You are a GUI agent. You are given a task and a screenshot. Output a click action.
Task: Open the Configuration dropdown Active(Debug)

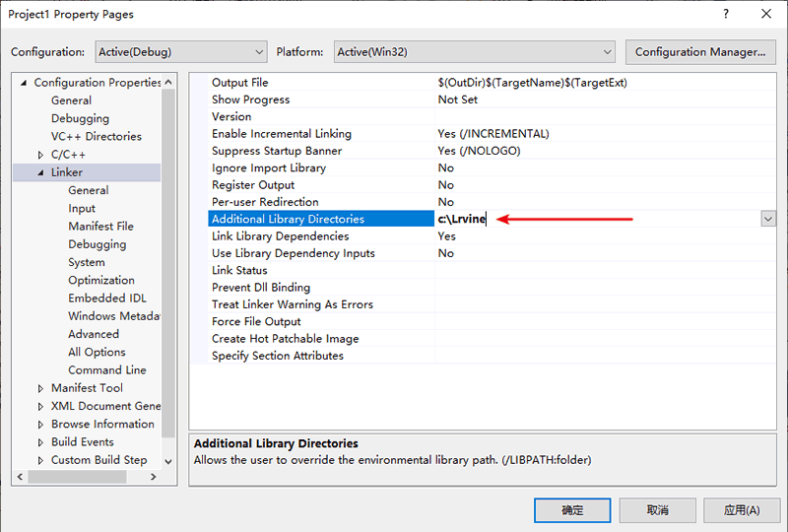click(x=181, y=52)
